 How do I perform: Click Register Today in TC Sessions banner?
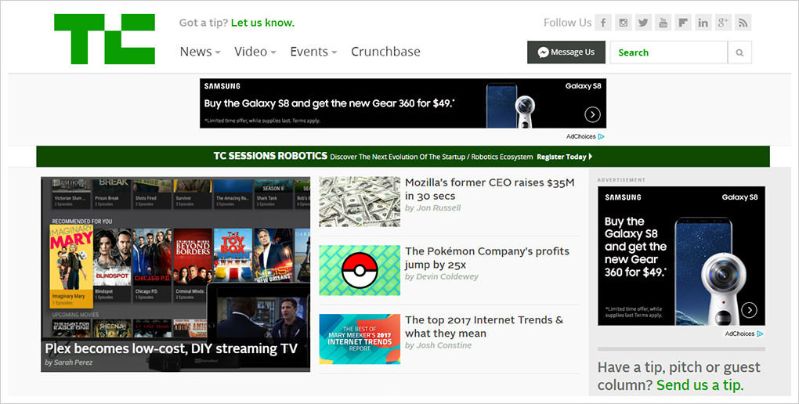point(564,157)
